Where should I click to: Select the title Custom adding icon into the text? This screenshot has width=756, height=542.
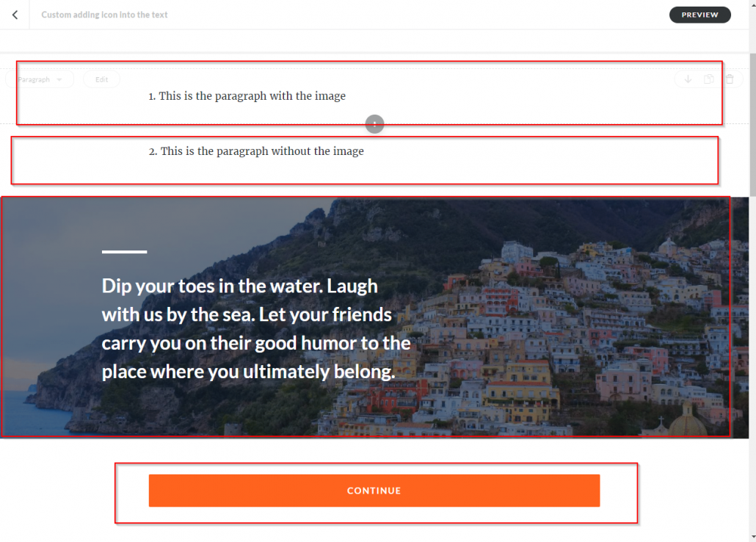coord(104,14)
